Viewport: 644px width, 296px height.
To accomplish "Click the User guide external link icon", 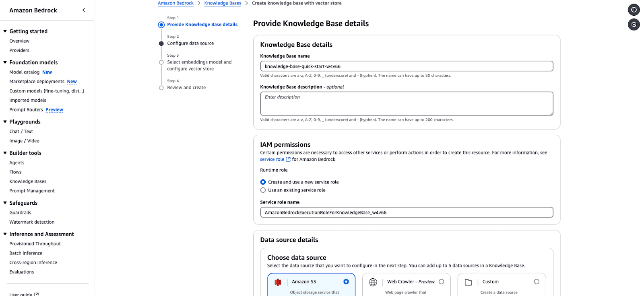I will (x=36, y=294).
